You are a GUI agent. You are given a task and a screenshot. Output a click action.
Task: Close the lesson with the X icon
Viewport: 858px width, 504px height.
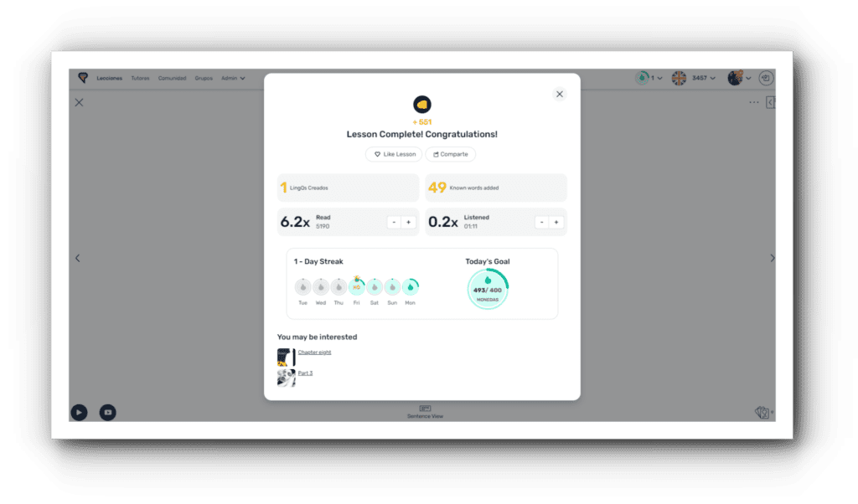pyautogui.click(x=79, y=102)
